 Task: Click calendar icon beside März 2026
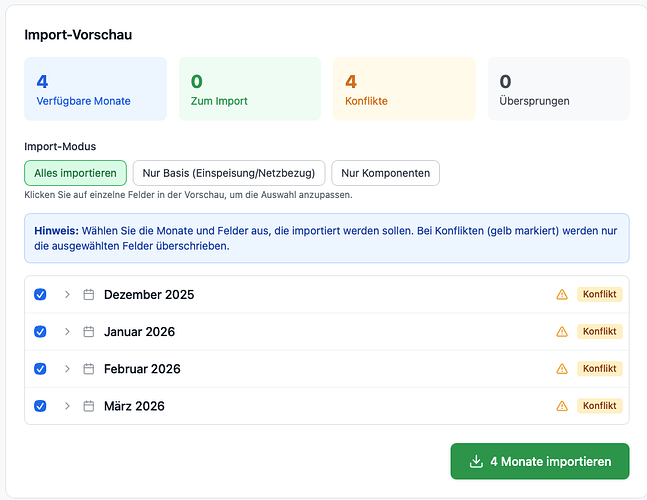89,406
